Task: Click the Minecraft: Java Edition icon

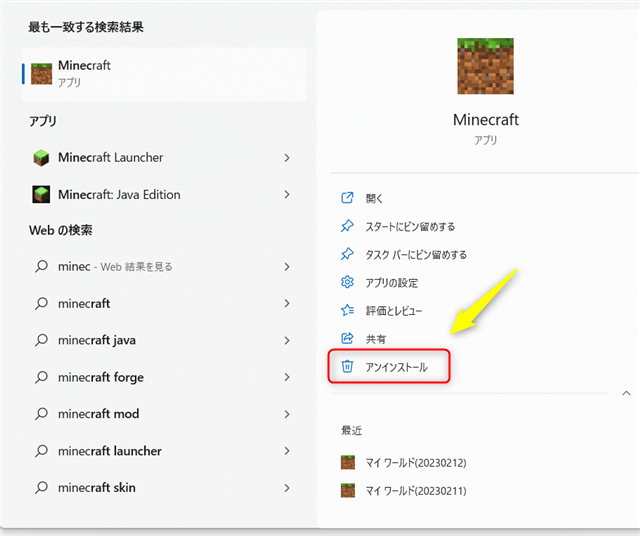Action: pos(41,195)
